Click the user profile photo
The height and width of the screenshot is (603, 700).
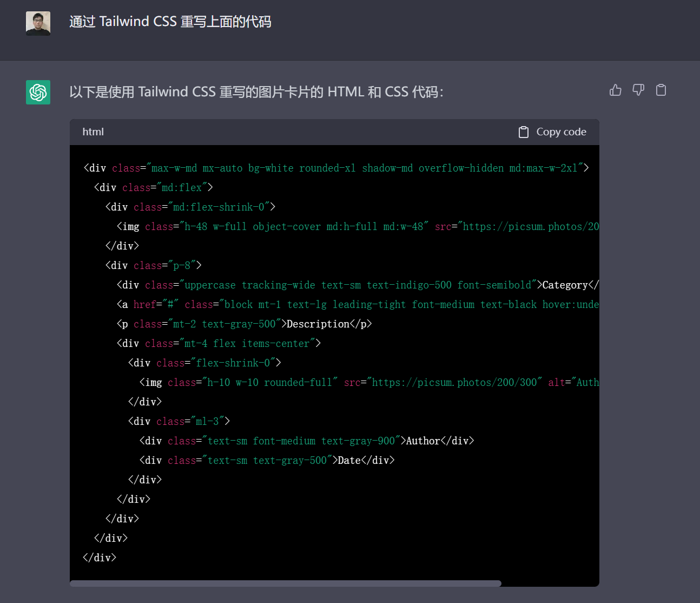click(x=38, y=23)
